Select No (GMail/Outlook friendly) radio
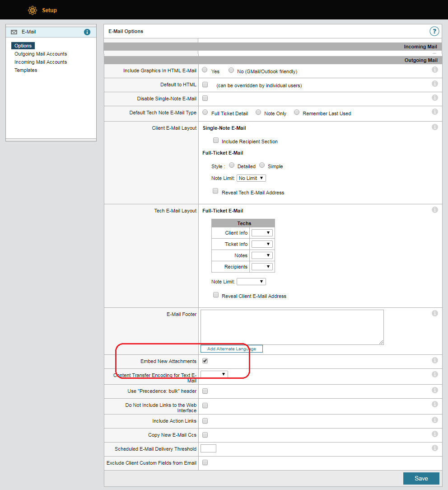Screen dimensions: 448x490 pyautogui.click(x=231, y=70)
